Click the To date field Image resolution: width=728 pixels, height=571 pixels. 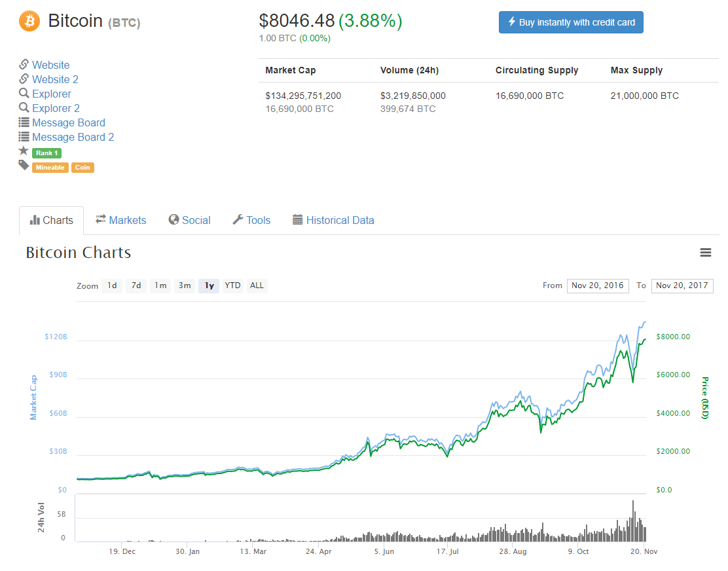point(682,285)
